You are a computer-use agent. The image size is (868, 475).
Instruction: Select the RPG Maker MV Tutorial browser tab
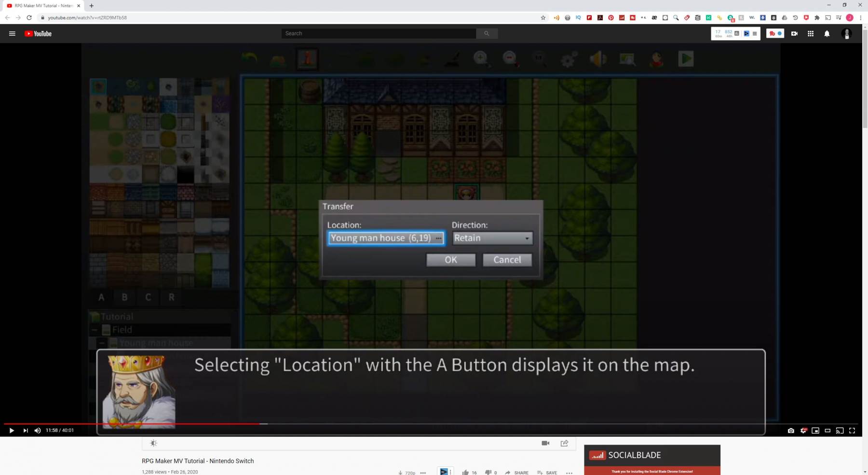point(43,6)
